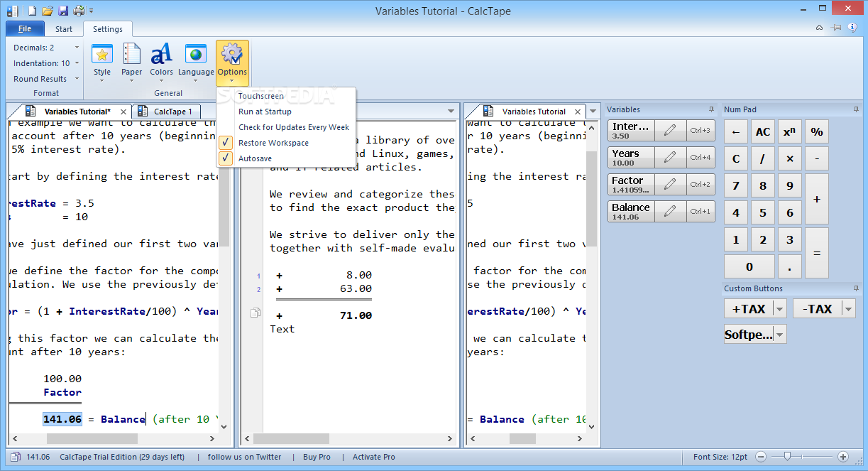Click the +TAX custom button
The image size is (868, 471).
pos(749,308)
